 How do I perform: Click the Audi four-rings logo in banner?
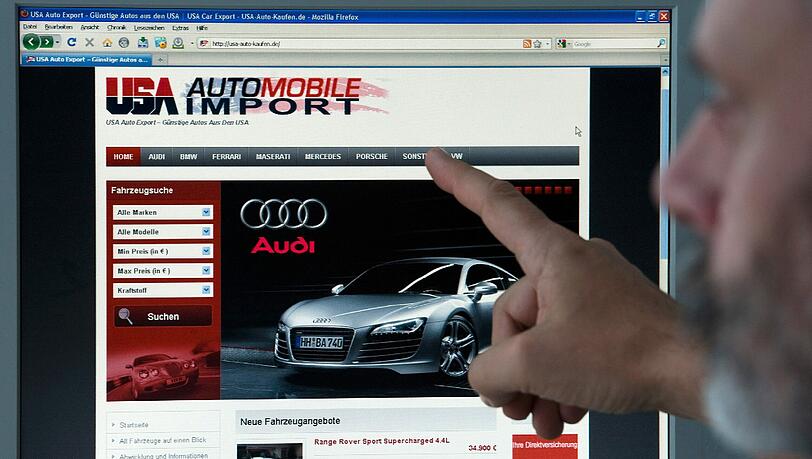[x=284, y=213]
